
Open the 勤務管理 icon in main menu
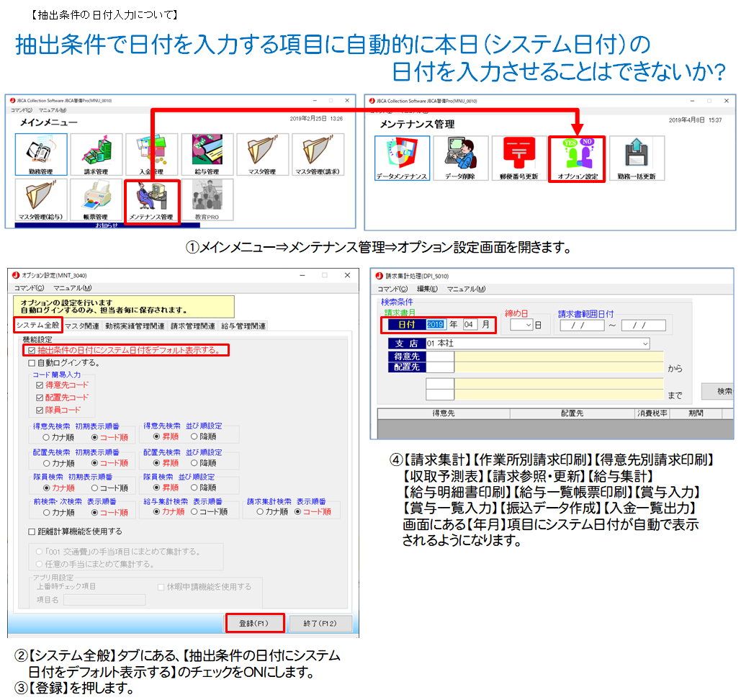pyautogui.click(x=40, y=153)
